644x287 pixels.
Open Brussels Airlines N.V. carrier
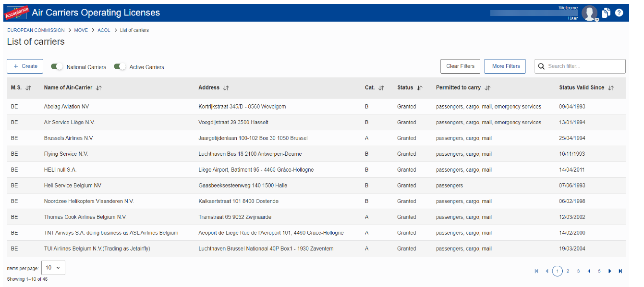(x=69, y=138)
